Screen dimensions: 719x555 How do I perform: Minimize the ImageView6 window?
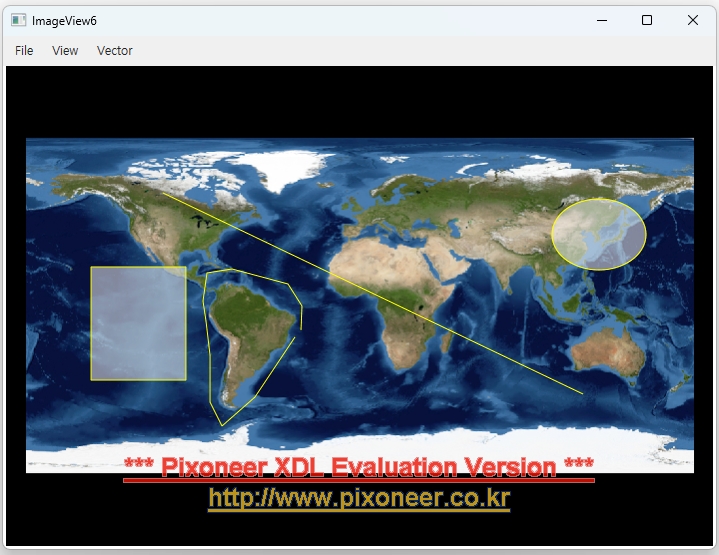pyautogui.click(x=602, y=20)
